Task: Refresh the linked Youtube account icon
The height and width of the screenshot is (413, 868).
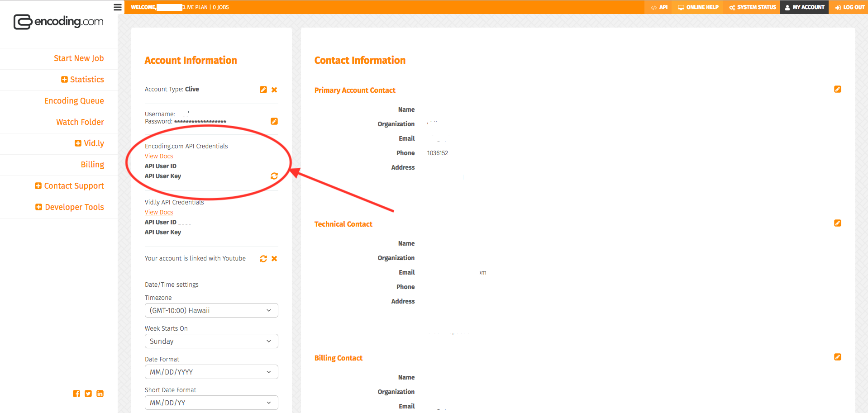Action: 263,259
